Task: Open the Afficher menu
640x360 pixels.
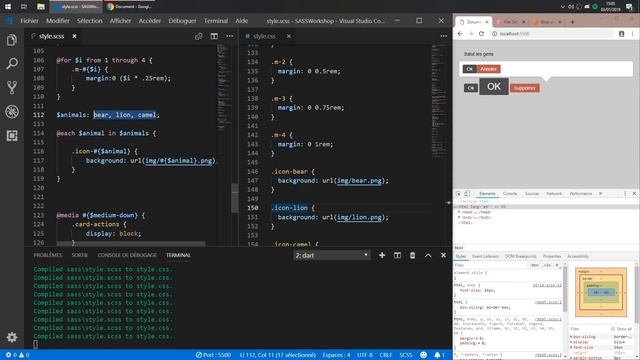Action: (x=120, y=21)
